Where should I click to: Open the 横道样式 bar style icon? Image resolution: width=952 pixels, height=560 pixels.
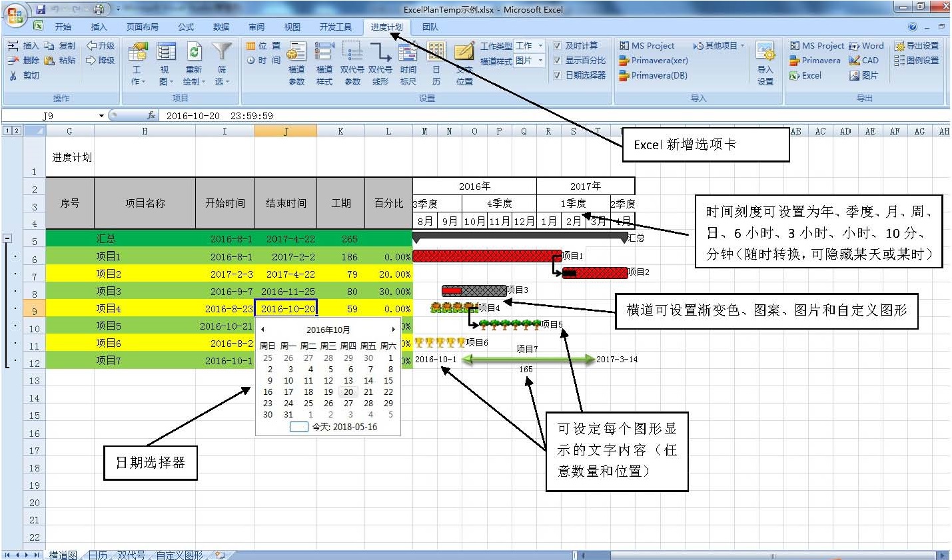coord(324,53)
